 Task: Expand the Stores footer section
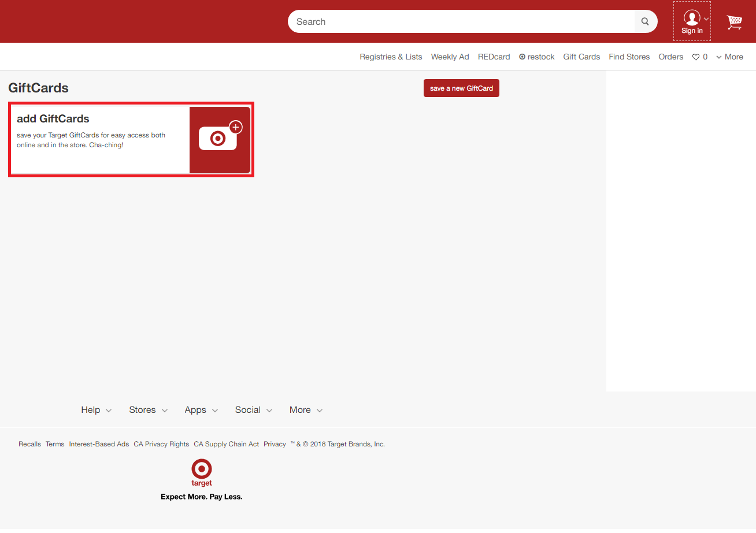click(148, 410)
